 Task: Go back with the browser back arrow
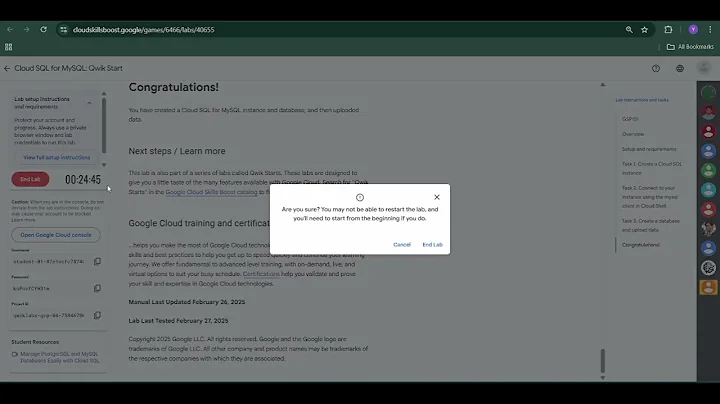tap(10, 29)
